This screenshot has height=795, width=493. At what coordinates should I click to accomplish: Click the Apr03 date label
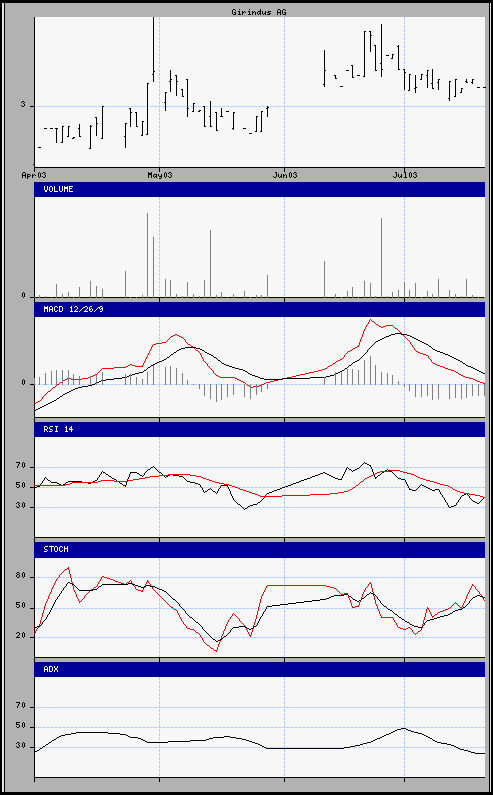(34, 175)
